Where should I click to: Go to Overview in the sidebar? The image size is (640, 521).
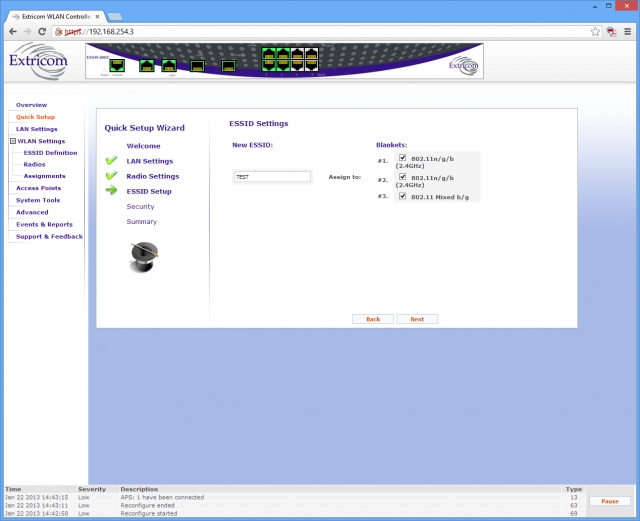[31, 105]
